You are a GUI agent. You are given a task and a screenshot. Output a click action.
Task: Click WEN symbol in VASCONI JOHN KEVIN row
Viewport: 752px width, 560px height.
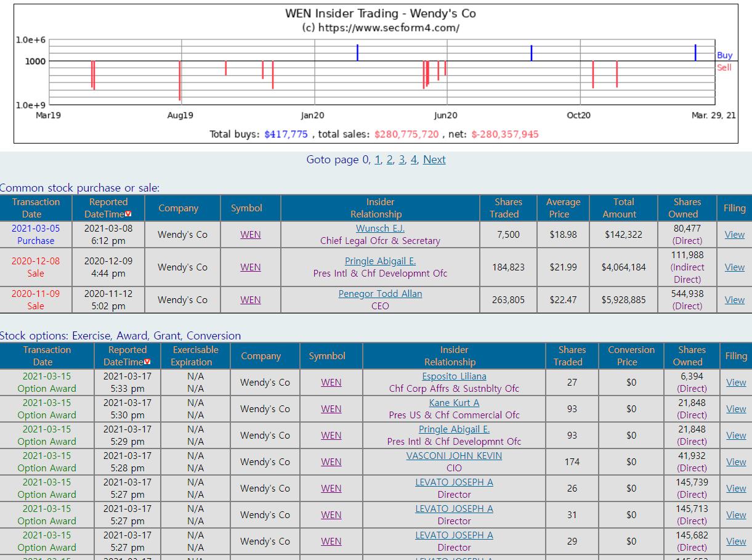tap(331, 462)
